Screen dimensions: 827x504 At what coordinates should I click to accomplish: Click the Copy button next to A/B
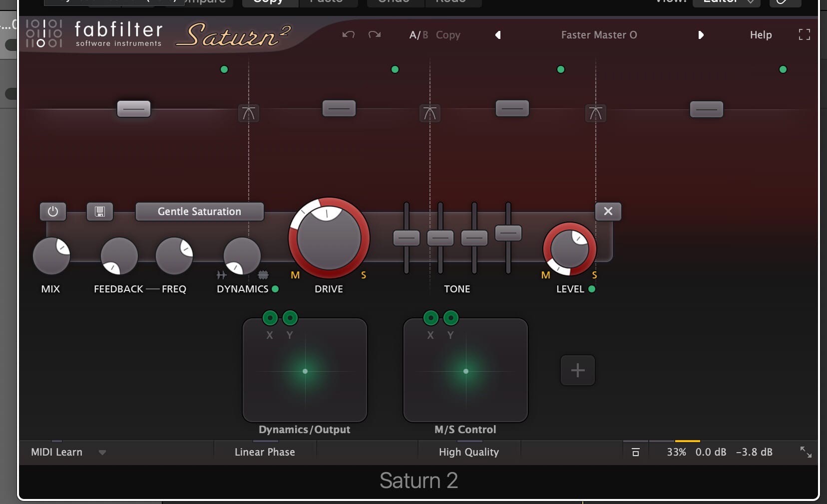[448, 35]
